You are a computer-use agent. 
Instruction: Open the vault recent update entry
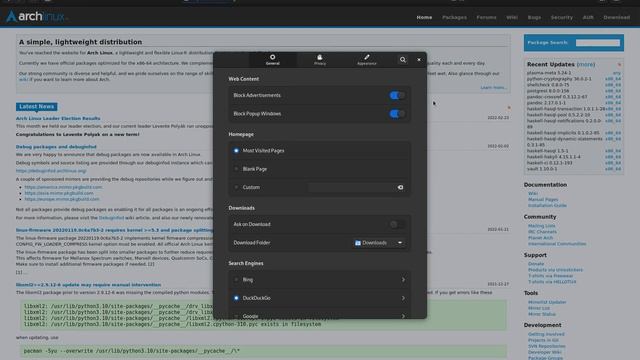tap(542, 169)
